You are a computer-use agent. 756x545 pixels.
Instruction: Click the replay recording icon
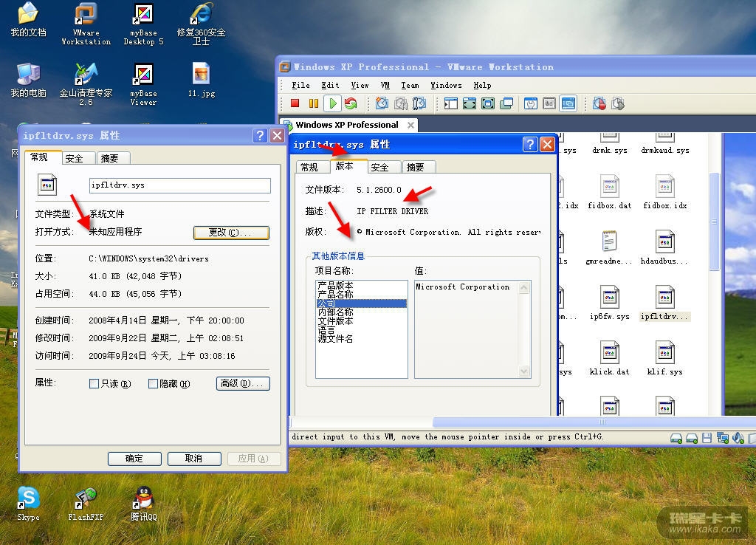(x=618, y=103)
